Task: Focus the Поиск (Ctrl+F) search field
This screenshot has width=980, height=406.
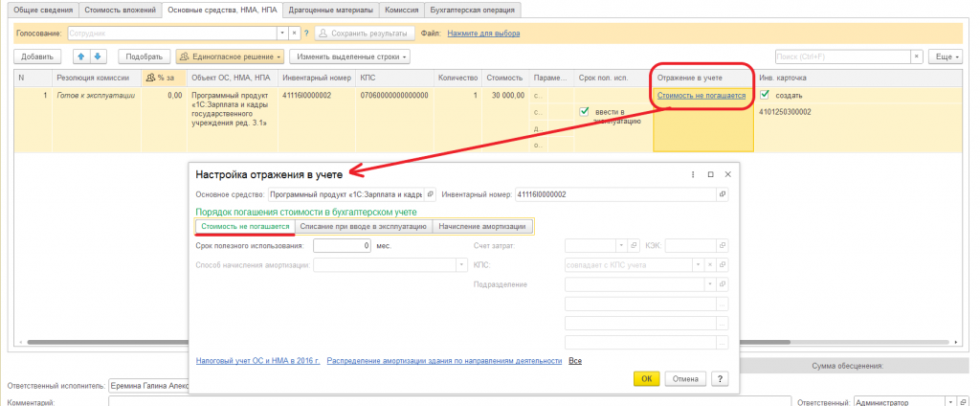Action: pyautogui.click(x=842, y=56)
